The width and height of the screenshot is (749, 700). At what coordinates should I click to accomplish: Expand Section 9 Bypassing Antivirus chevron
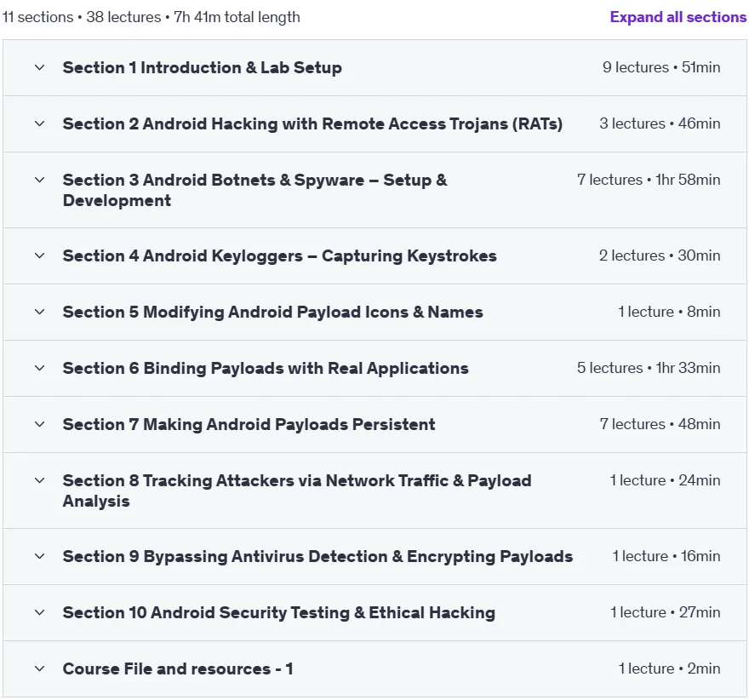click(x=40, y=556)
